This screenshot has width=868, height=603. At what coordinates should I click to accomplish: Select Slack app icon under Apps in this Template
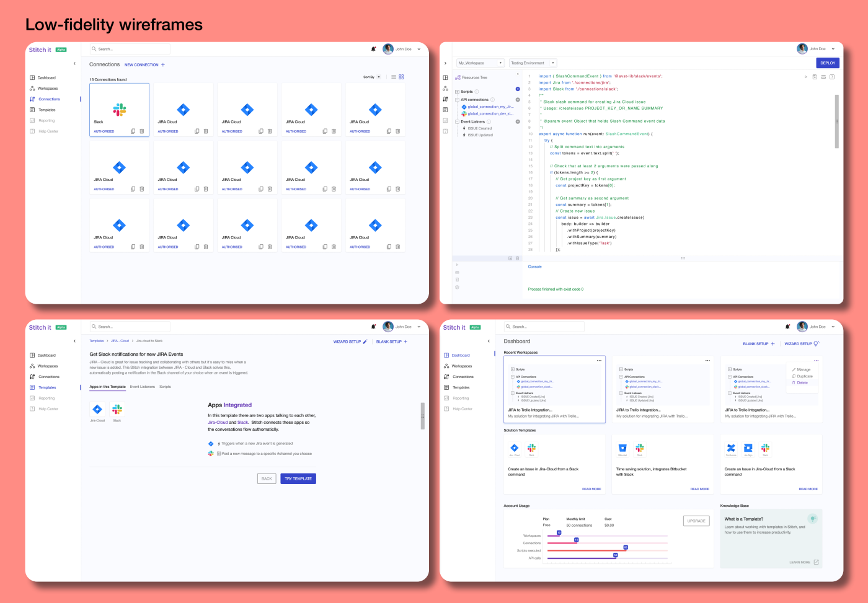(117, 409)
